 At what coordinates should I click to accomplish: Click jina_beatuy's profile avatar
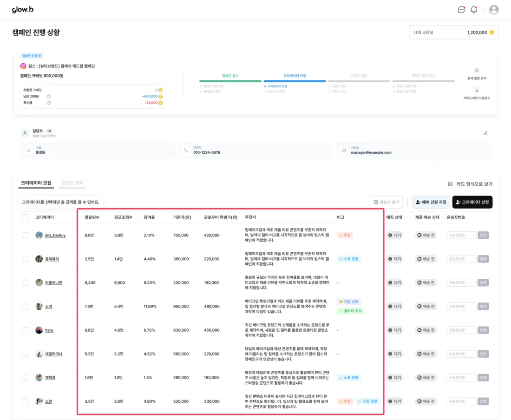click(x=39, y=235)
